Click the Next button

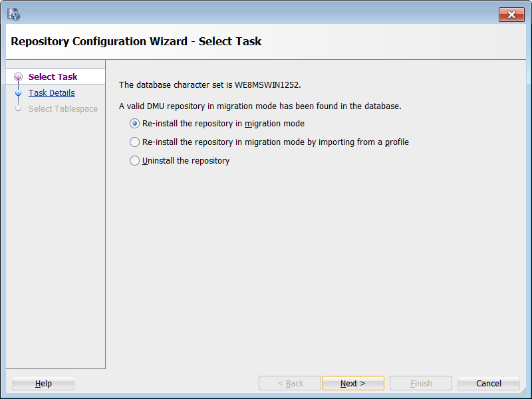pos(353,384)
